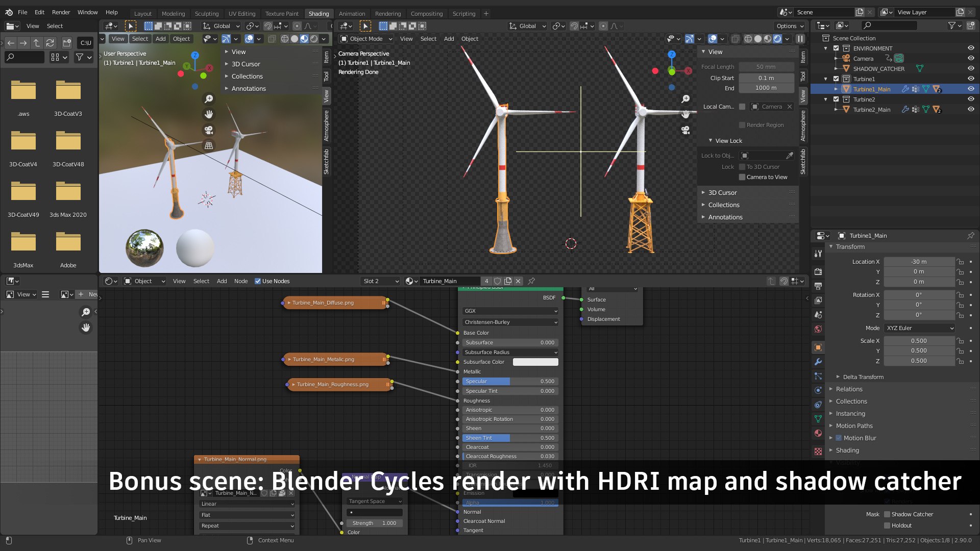The height and width of the screenshot is (551, 980).
Task: Enable the Shadow Catcher checkbox
Action: [x=887, y=514]
